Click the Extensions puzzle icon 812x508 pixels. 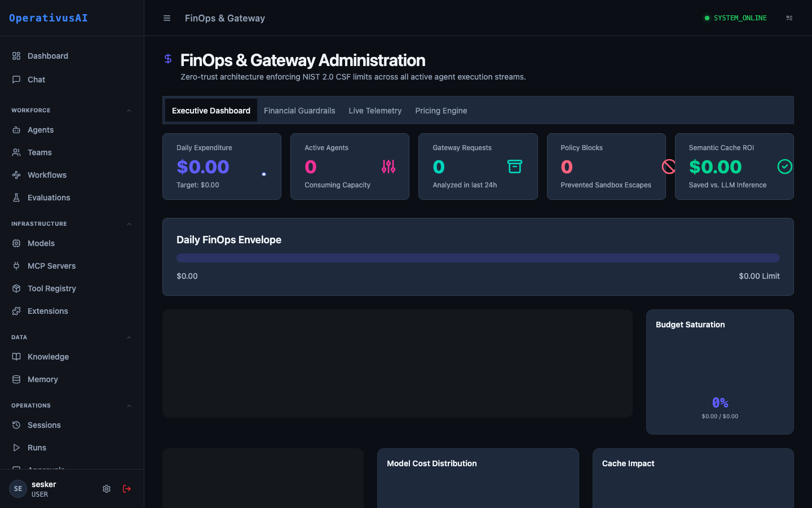(16, 311)
